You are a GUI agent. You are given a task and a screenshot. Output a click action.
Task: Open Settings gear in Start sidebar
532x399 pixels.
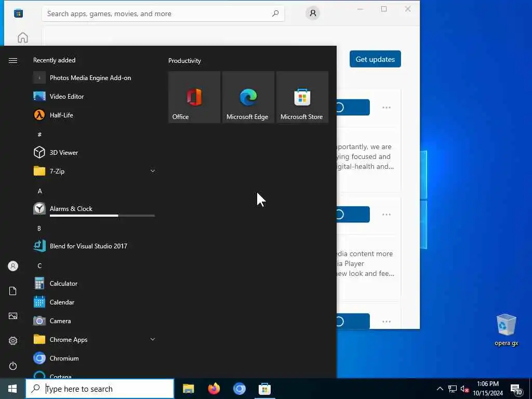[13, 341]
